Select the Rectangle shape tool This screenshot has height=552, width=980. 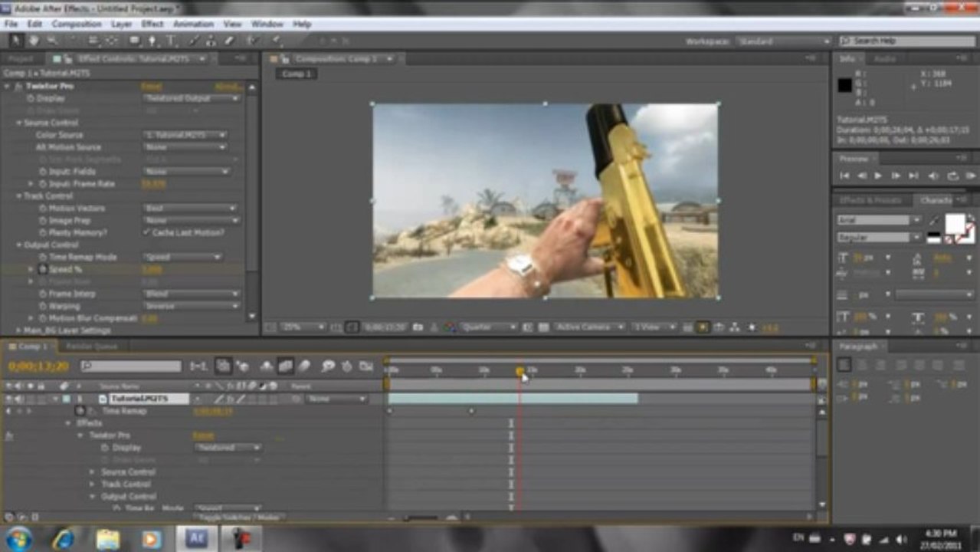[x=135, y=41]
